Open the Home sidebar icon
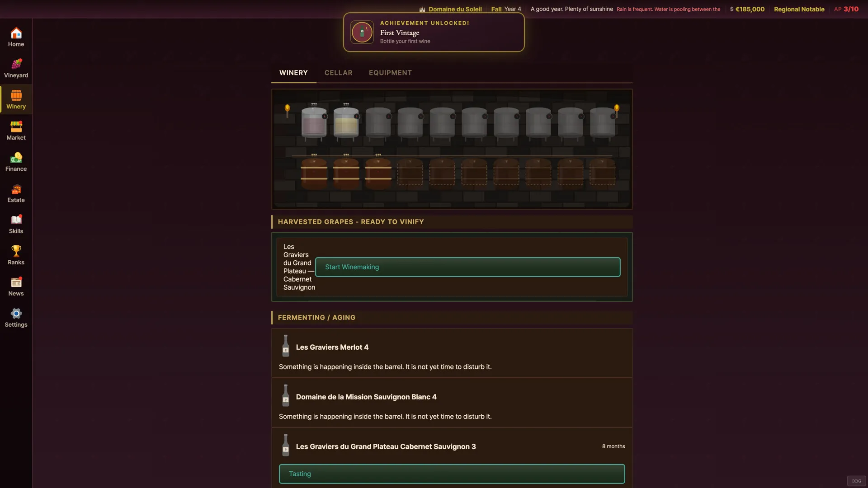The height and width of the screenshot is (488, 868). [x=16, y=33]
